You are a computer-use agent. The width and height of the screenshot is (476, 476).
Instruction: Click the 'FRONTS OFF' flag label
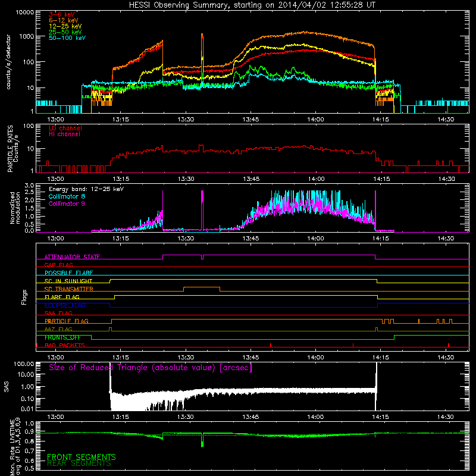pyautogui.click(x=62, y=337)
